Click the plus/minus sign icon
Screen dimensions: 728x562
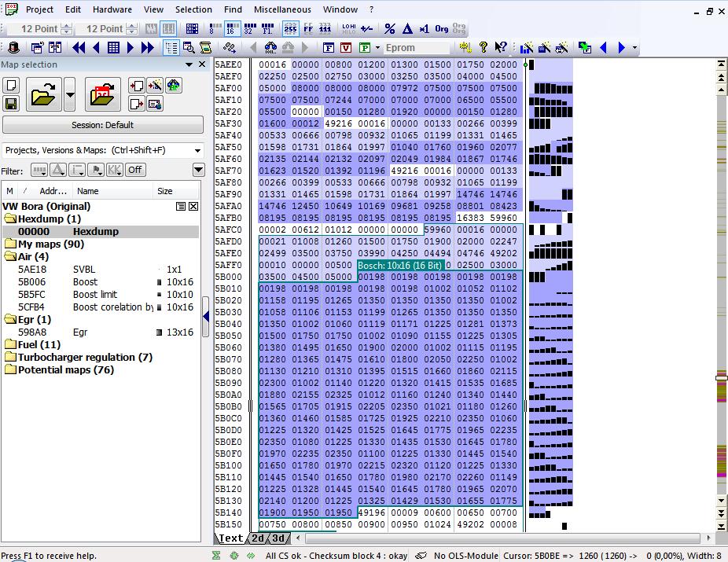coord(366,29)
